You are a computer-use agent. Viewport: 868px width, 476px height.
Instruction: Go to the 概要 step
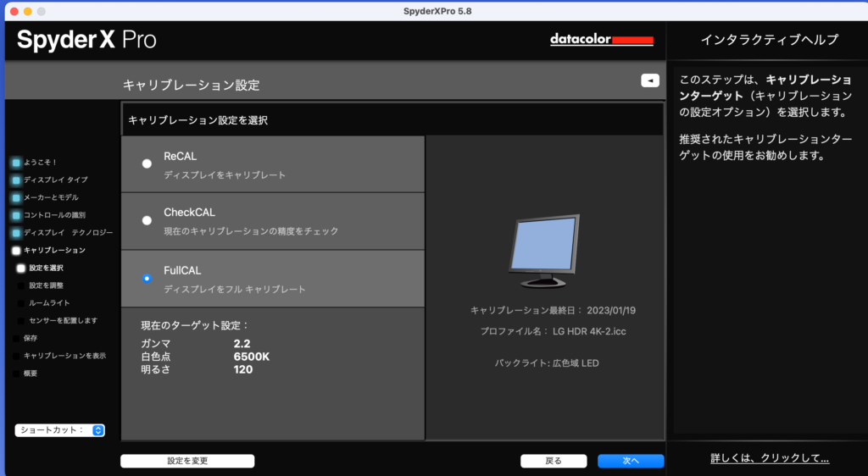pyautogui.click(x=31, y=374)
